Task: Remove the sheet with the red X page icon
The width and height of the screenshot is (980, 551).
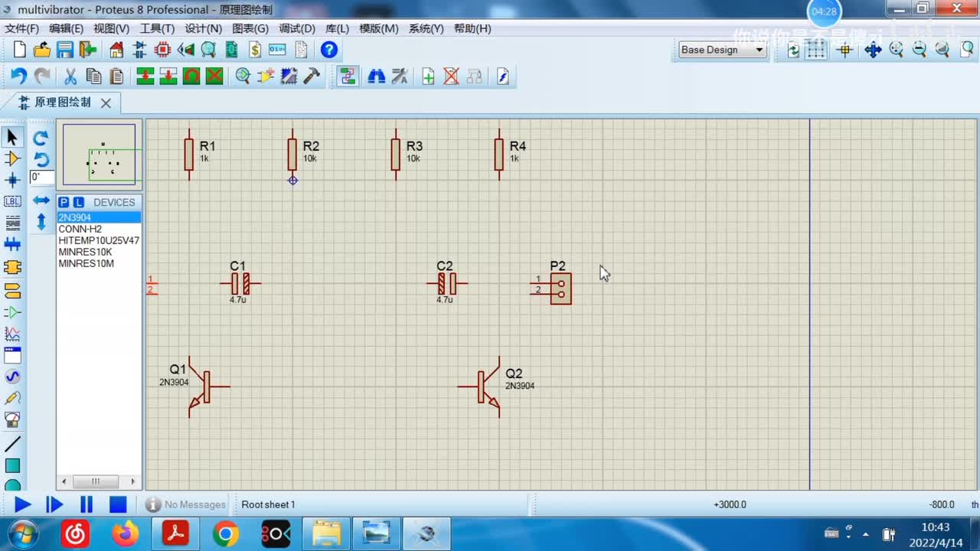Action: click(x=451, y=77)
